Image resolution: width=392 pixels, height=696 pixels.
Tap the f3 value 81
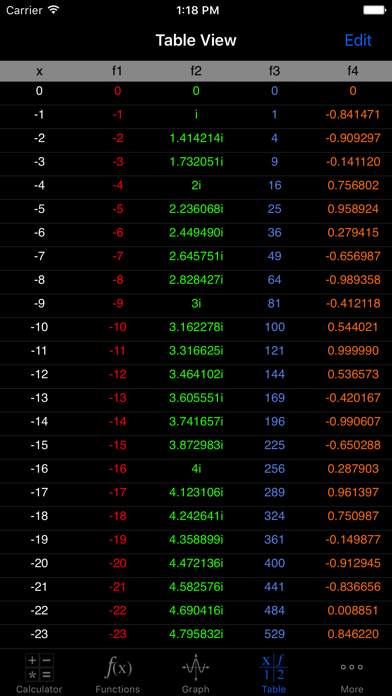click(x=274, y=304)
